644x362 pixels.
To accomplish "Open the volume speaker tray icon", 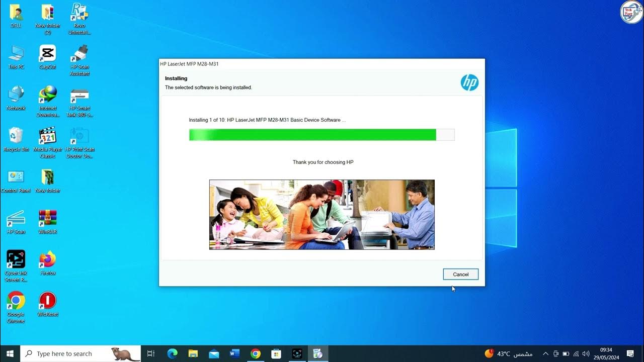I will 586,353.
